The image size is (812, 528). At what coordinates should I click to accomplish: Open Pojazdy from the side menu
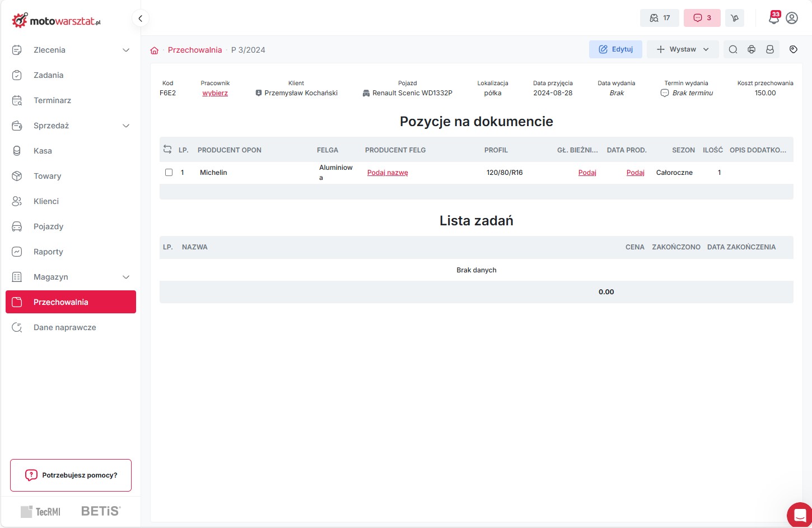(48, 226)
